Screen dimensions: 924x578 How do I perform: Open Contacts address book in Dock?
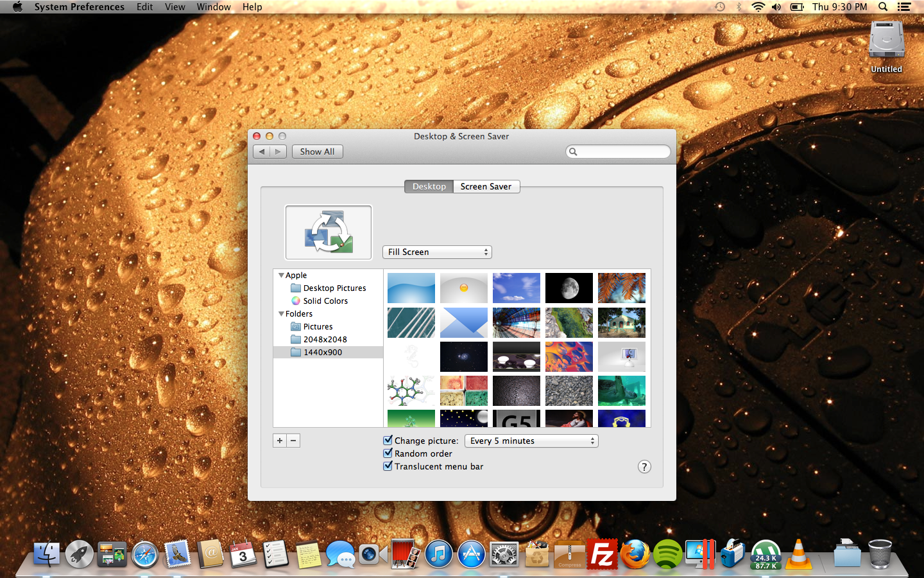[x=210, y=554]
